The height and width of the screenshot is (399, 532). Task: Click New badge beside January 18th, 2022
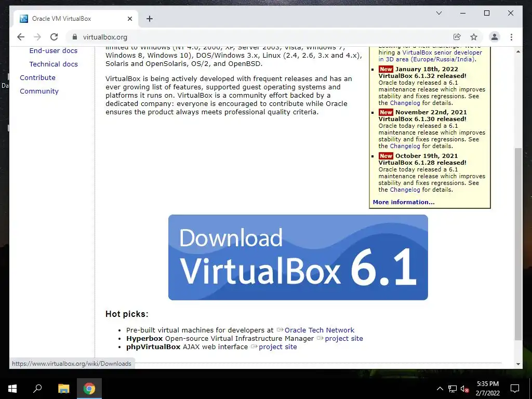click(386, 69)
